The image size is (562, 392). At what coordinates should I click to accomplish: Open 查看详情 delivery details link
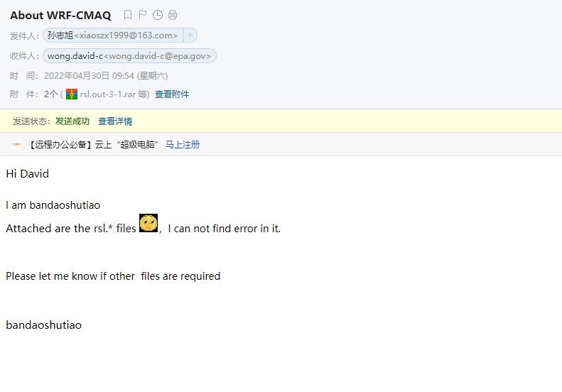click(x=115, y=121)
